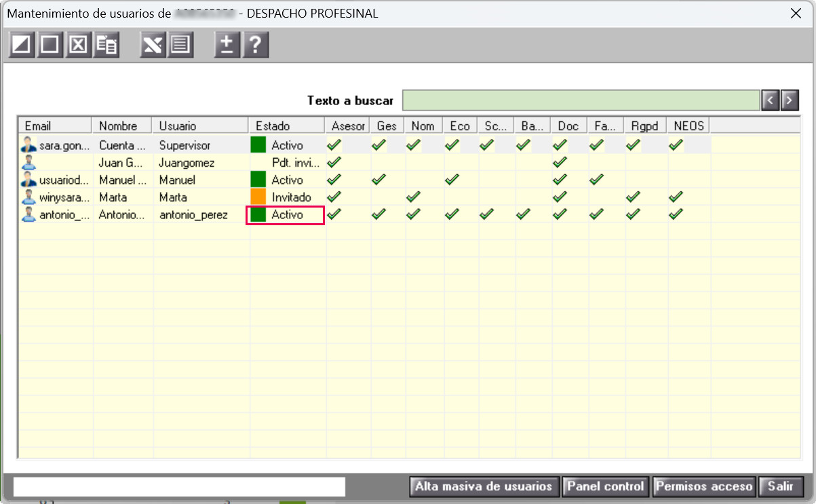Screen dimensions: 816x504
Task: Open Permisos acceso button
Action: coord(704,486)
